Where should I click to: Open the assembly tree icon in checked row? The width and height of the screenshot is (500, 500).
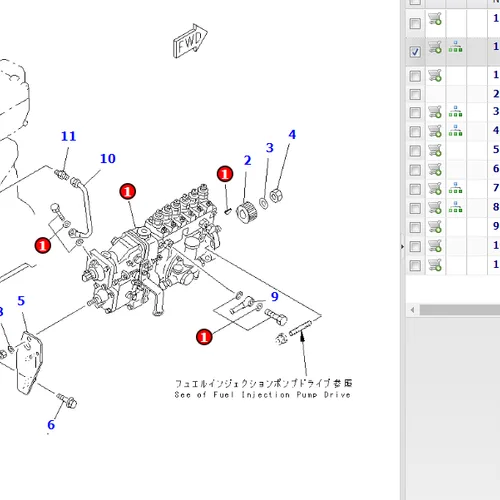pos(455,47)
